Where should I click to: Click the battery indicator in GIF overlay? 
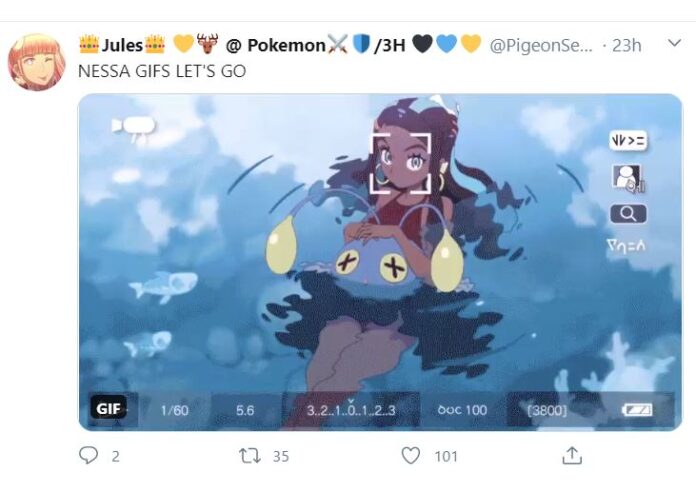coord(637,409)
